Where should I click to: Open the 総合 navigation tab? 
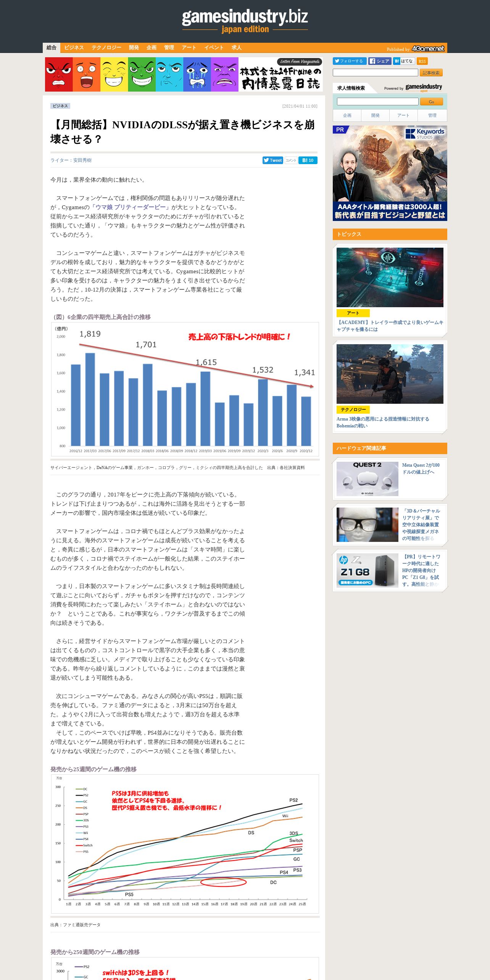(x=52, y=48)
